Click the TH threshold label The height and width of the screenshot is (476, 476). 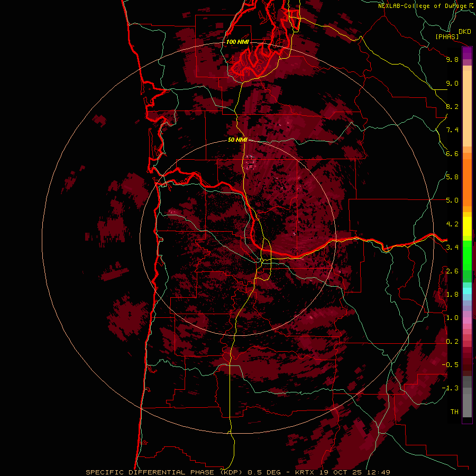(x=454, y=412)
